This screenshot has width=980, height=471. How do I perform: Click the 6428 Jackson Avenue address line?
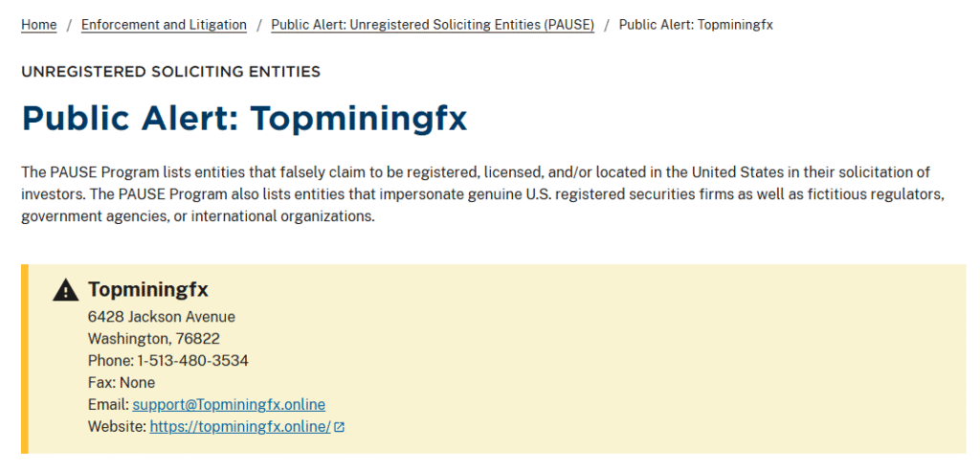tap(162, 317)
